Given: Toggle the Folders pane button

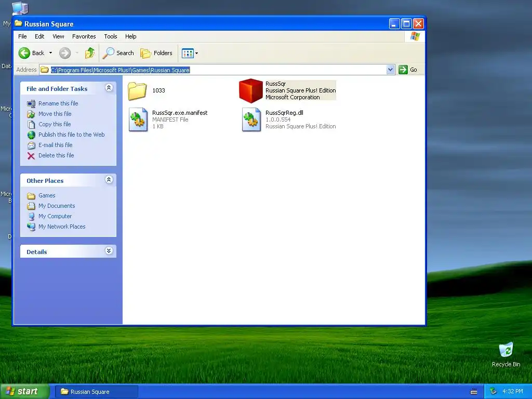Looking at the screenshot, I should click(x=156, y=53).
